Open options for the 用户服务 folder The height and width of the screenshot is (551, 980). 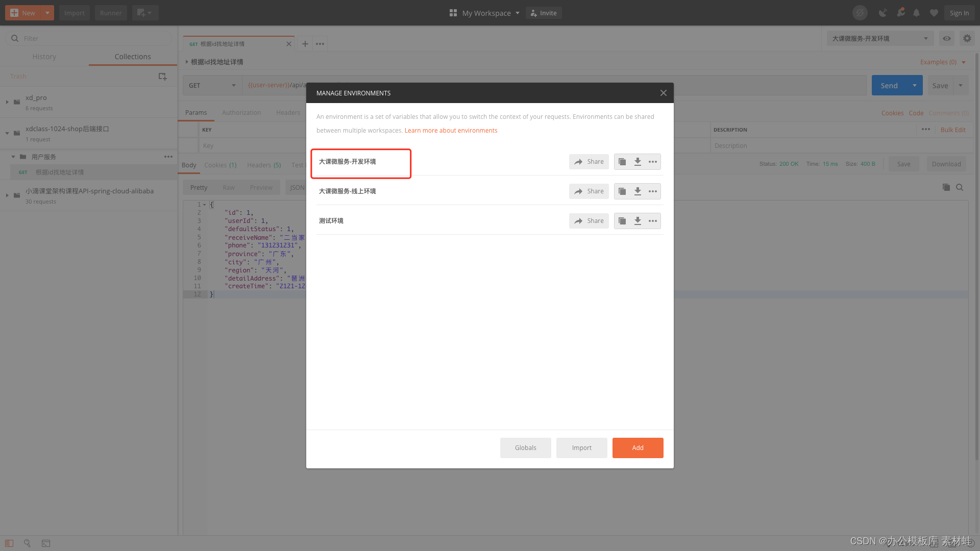[x=168, y=157]
